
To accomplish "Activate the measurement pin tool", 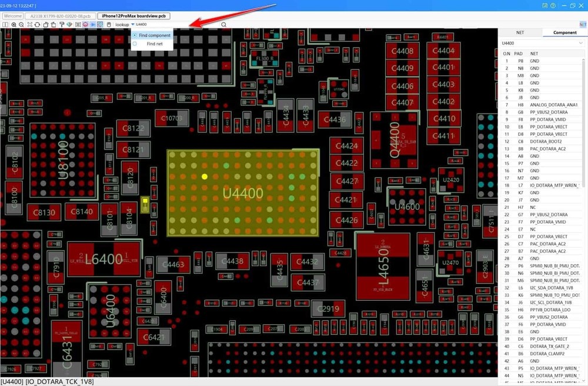I will coord(62,25).
